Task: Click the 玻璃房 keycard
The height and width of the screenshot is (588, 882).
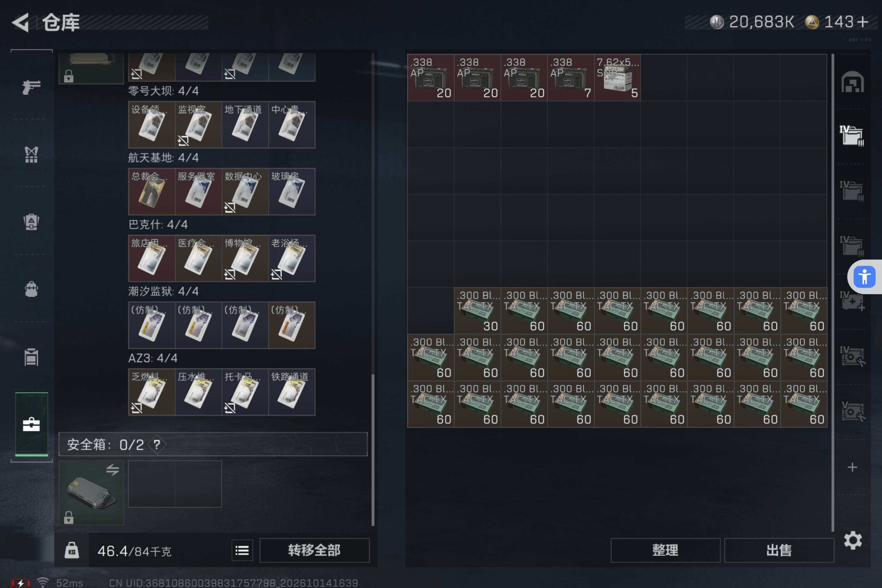Action: point(292,192)
